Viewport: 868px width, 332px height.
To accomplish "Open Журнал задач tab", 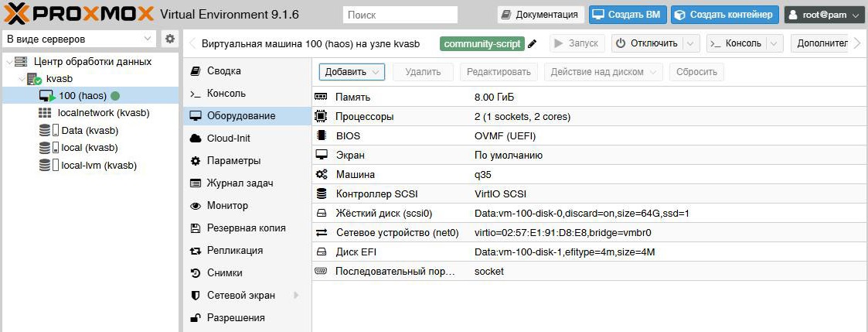I will 247,183.
